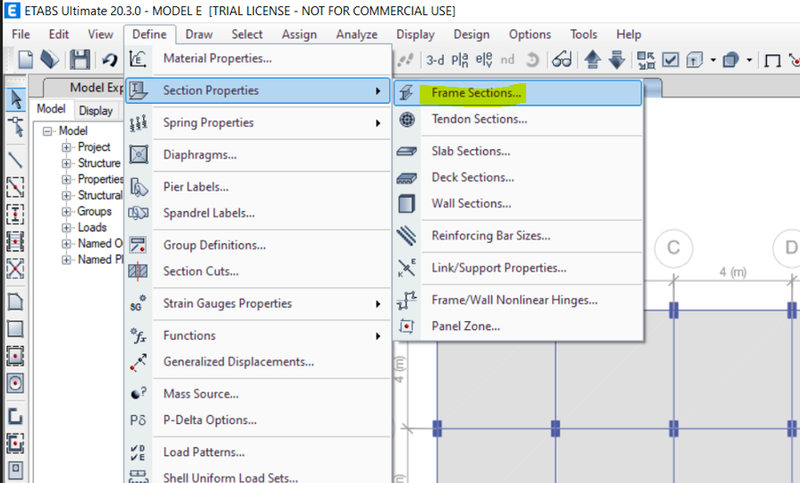Open the Analyze menu
Image resolution: width=800 pixels, height=483 pixels.
click(x=357, y=34)
